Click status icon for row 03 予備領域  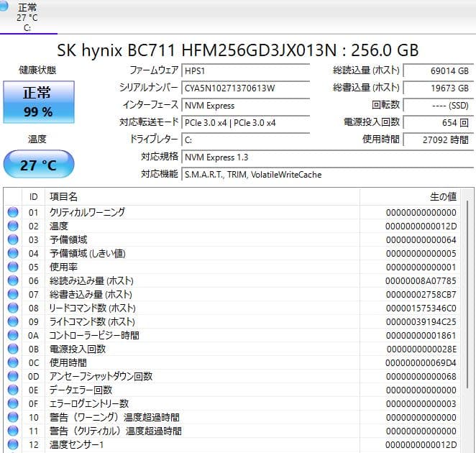click(x=13, y=239)
